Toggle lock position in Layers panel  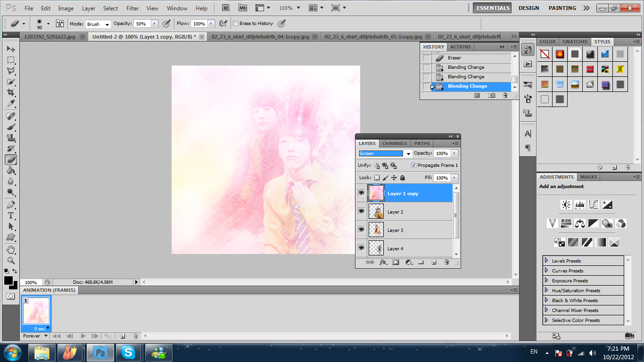(x=394, y=178)
